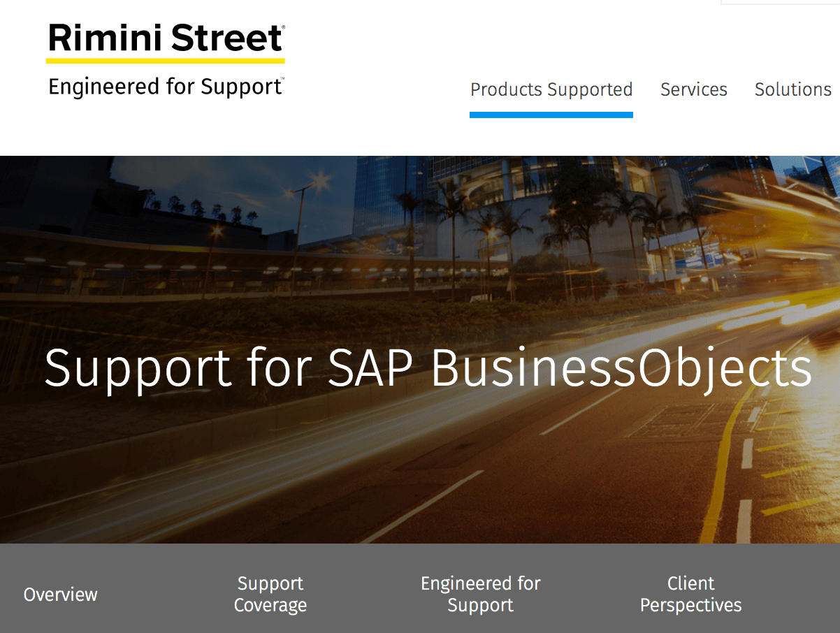Open the Solutions menu
840x633 pixels.
point(793,89)
